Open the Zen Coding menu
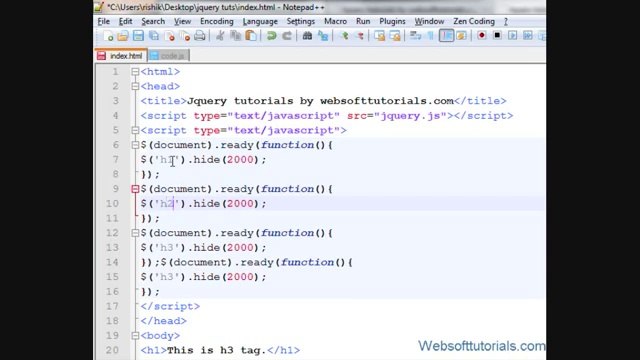 tap(474, 21)
